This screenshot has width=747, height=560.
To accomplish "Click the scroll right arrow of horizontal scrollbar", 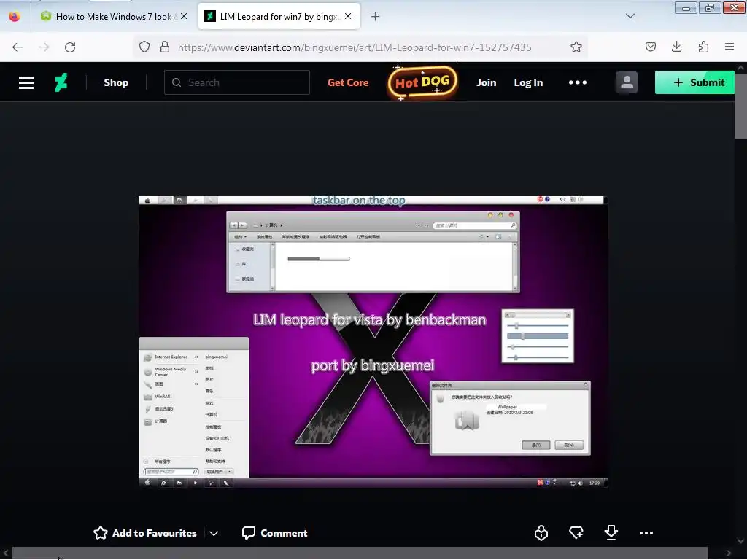I will [729, 553].
